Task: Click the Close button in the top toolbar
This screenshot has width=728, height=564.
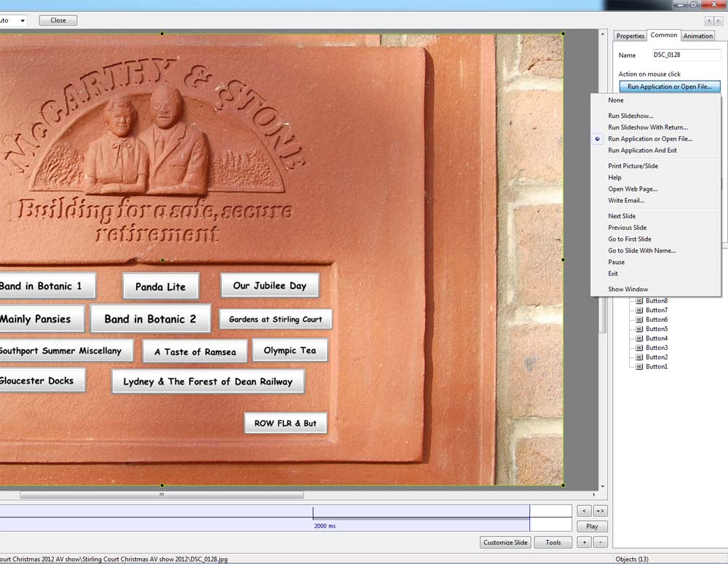Action: (x=58, y=20)
